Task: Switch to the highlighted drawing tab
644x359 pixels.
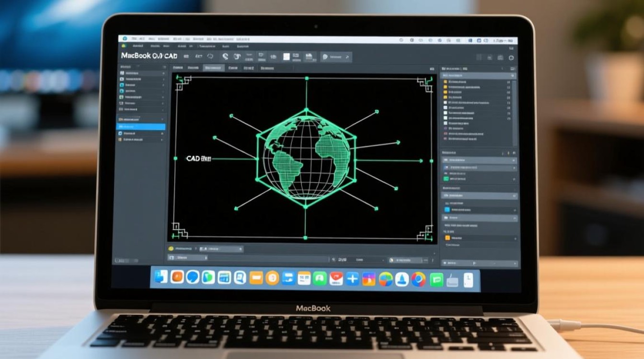Action: [x=214, y=67]
